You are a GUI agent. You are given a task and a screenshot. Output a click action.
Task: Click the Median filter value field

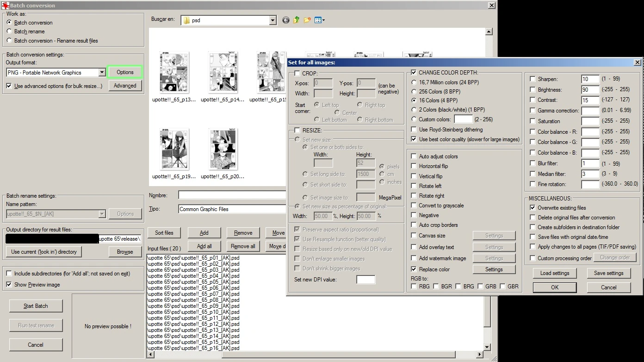click(x=590, y=174)
